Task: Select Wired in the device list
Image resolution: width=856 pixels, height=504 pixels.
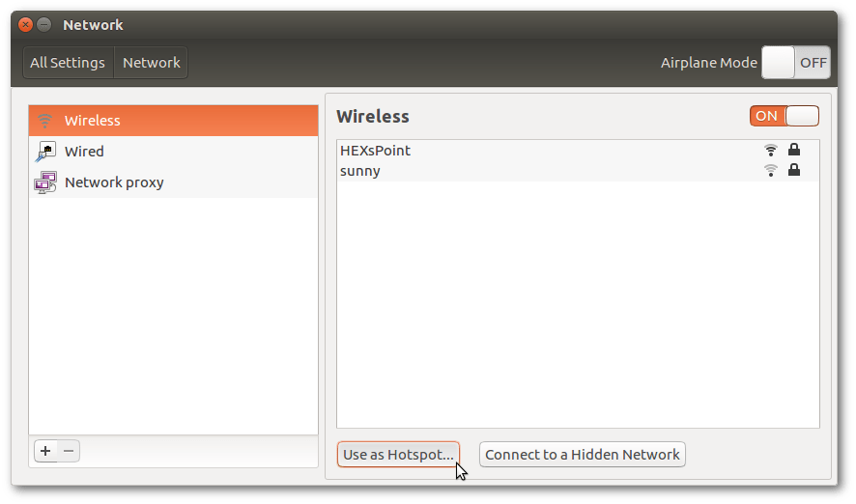Action: [174, 152]
